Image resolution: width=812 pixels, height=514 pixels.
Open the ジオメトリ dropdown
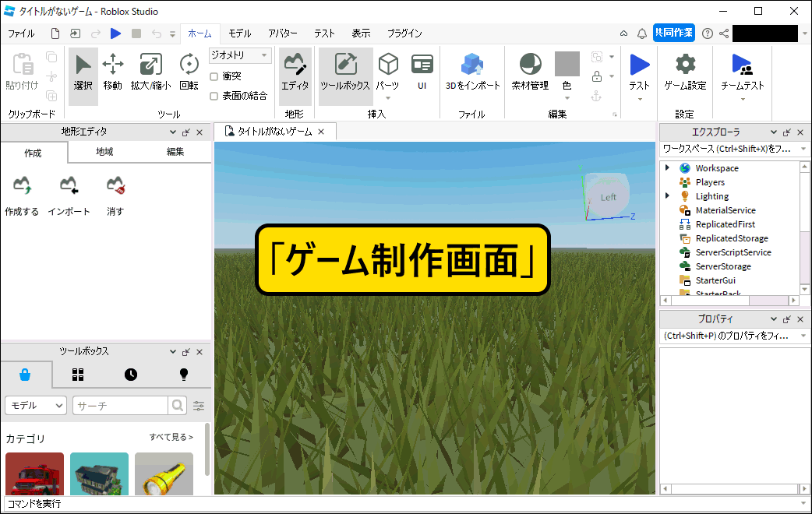click(240, 55)
